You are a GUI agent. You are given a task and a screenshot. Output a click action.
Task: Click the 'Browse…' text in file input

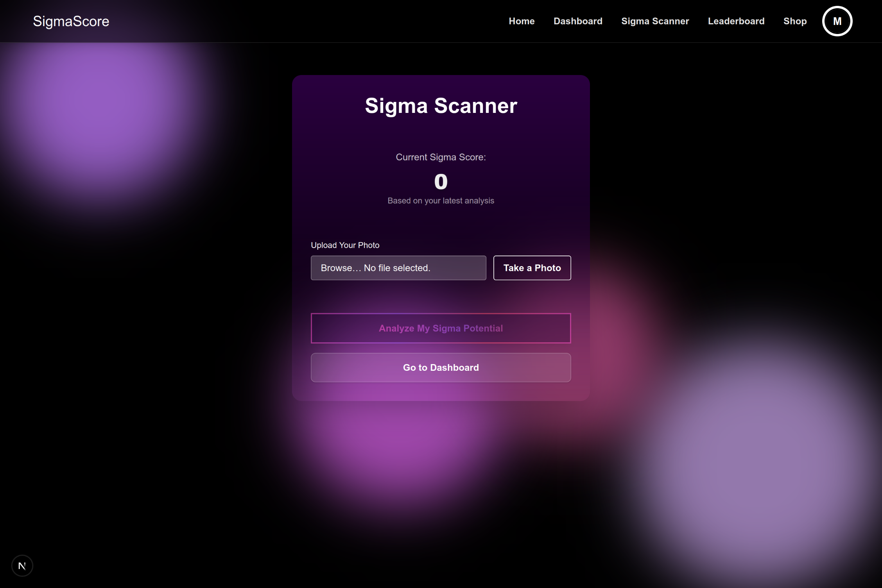pyautogui.click(x=341, y=268)
